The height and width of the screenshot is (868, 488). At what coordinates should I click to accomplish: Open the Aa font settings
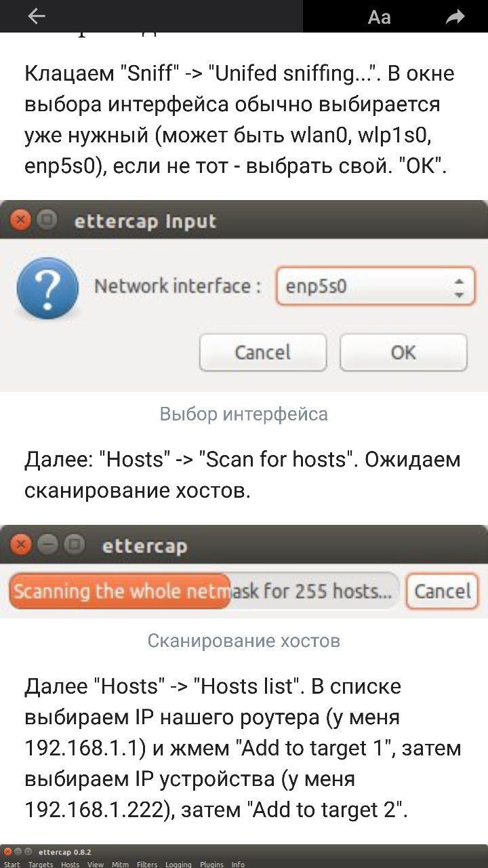[379, 17]
